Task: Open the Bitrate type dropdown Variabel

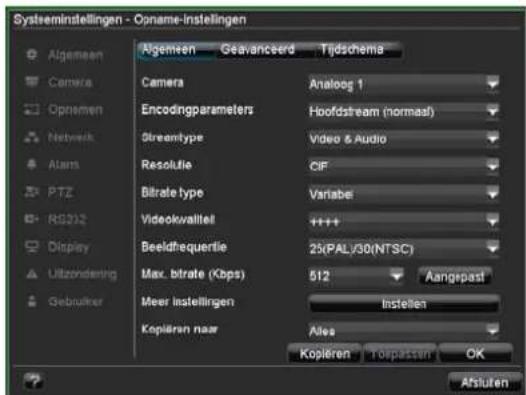Action: coord(404,194)
